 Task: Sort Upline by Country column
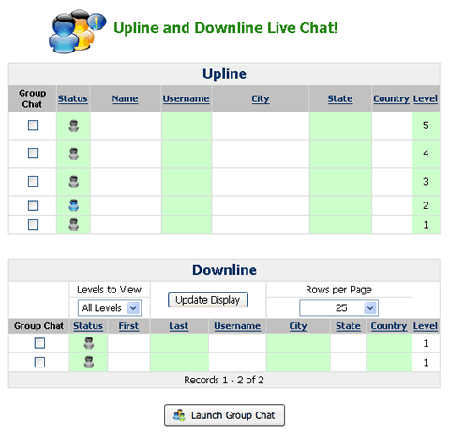391,99
